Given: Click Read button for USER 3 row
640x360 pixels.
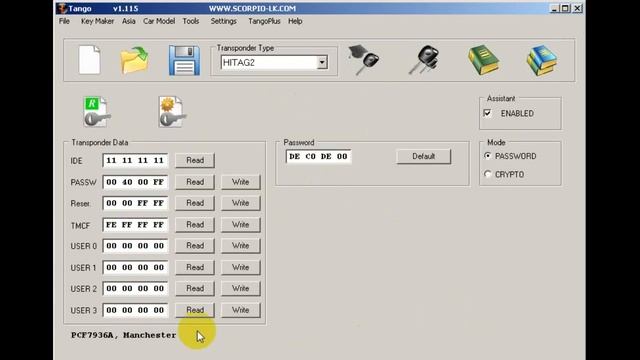Looking at the screenshot, I should click(x=195, y=310).
